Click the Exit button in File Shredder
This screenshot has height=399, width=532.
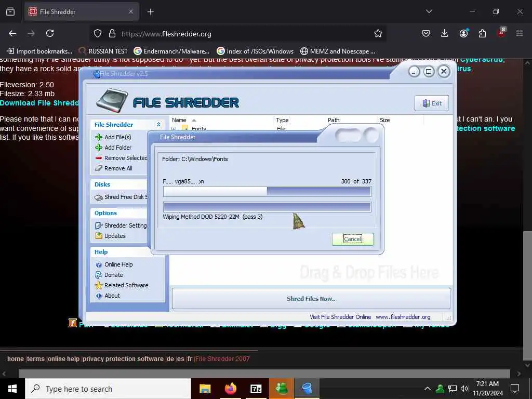tap(432, 103)
